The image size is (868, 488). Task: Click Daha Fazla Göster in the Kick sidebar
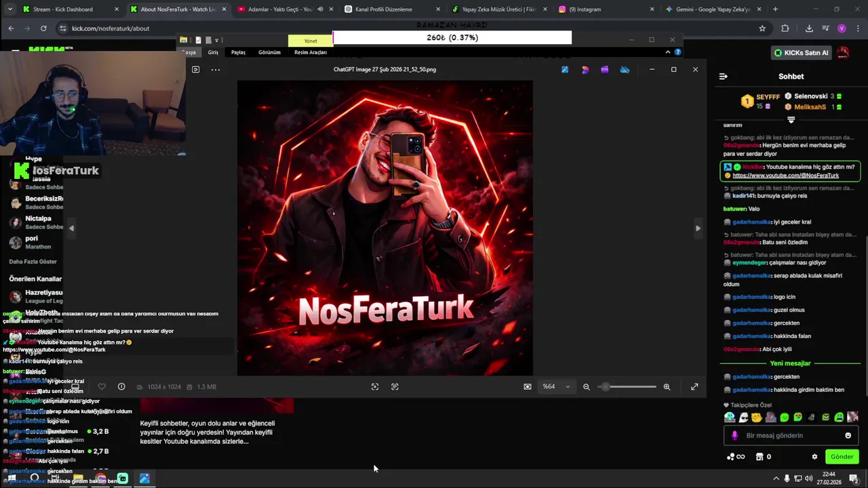pyautogui.click(x=33, y=262)
